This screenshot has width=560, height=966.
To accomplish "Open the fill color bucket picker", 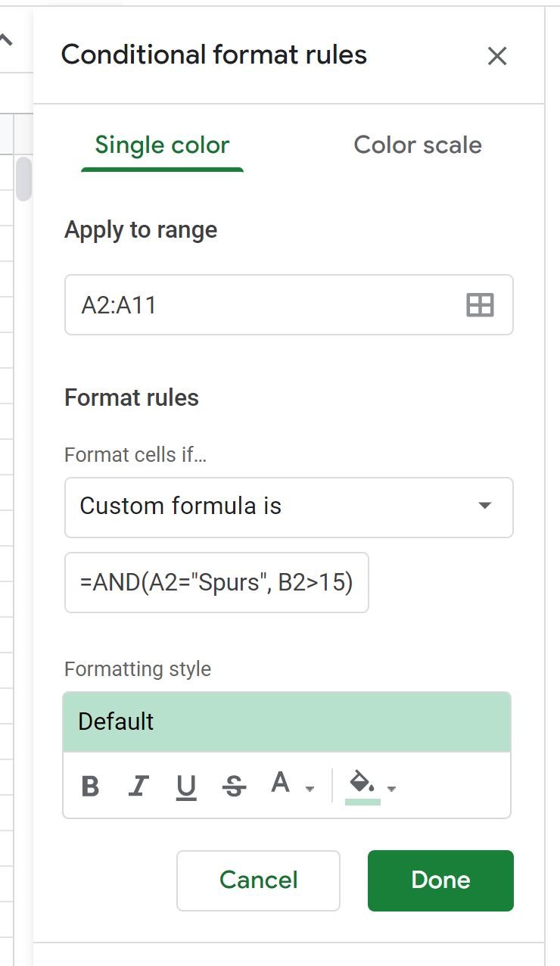I will (362, 786).
